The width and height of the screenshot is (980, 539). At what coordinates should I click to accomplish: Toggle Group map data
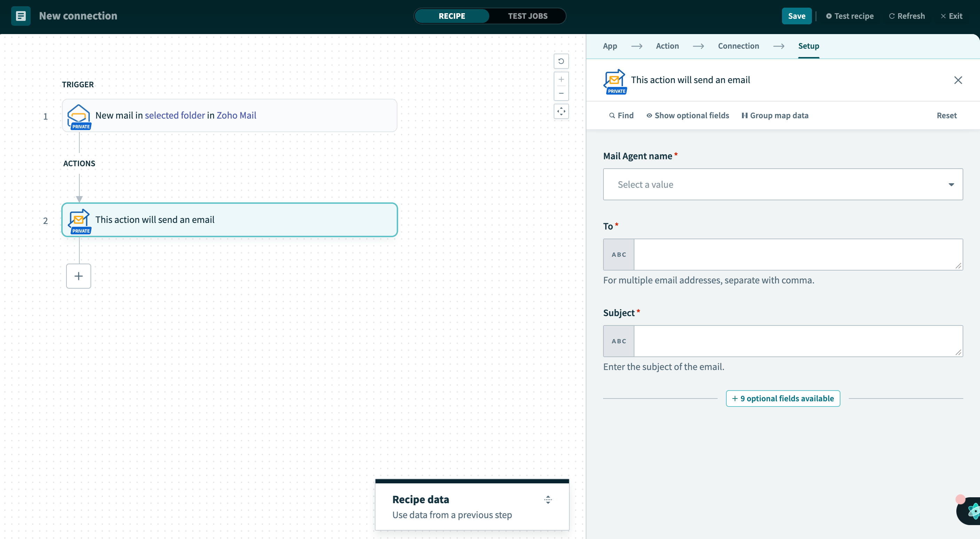775,115
